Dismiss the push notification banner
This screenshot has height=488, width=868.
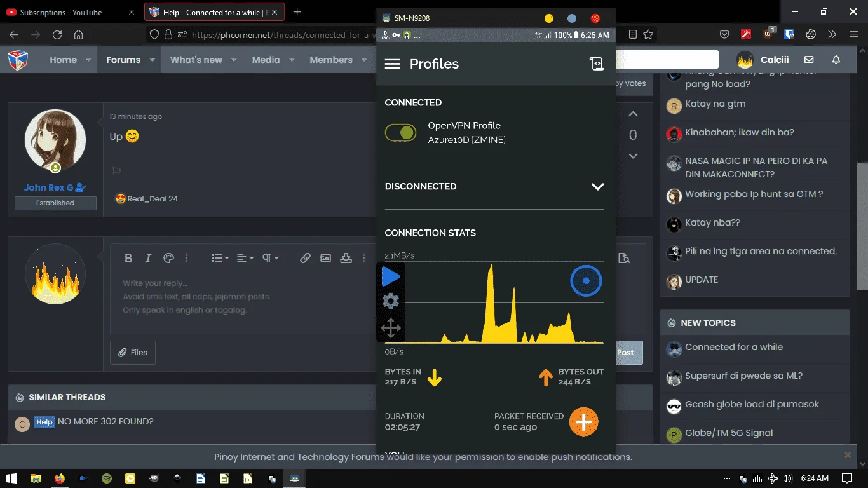(848, 455)
